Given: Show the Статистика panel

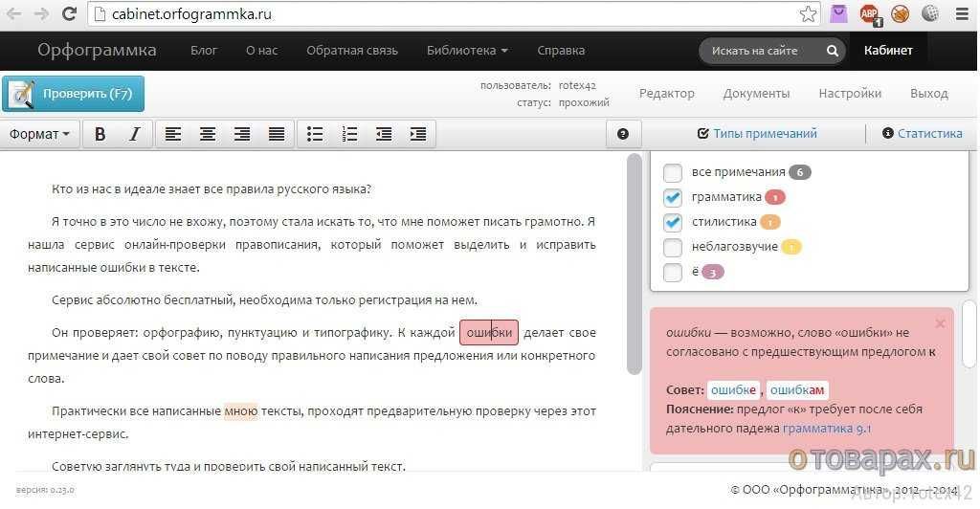Looking at the screenshot, I should pyautogui.click(x=922, y=134).
